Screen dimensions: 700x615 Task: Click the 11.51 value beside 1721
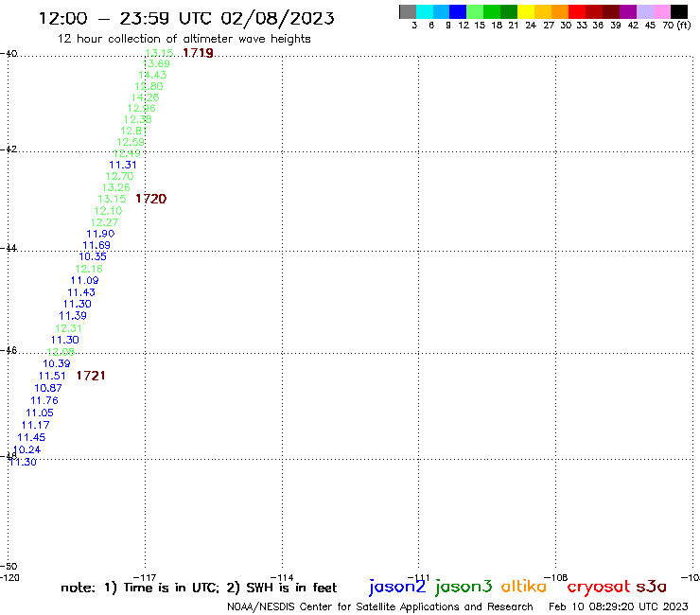pos(52,376)
